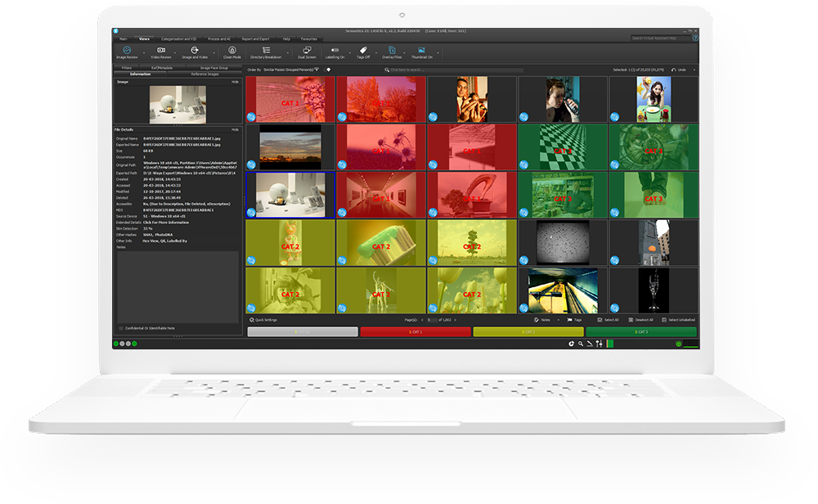Assign the green CAT 3 category bar
The image size is (818, 504).
[x=641, y=332]
